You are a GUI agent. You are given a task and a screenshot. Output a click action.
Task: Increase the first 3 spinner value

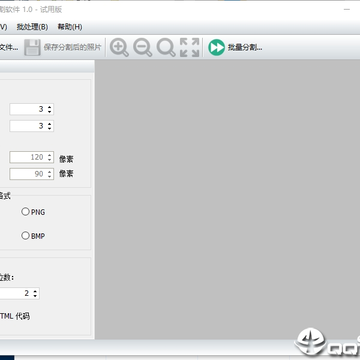[49, 107]
